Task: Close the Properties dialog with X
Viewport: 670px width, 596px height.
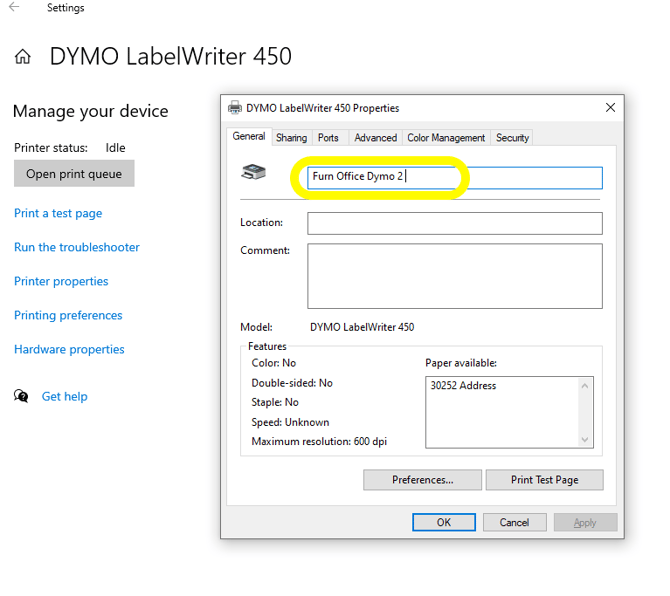Action: click(610, 108)
